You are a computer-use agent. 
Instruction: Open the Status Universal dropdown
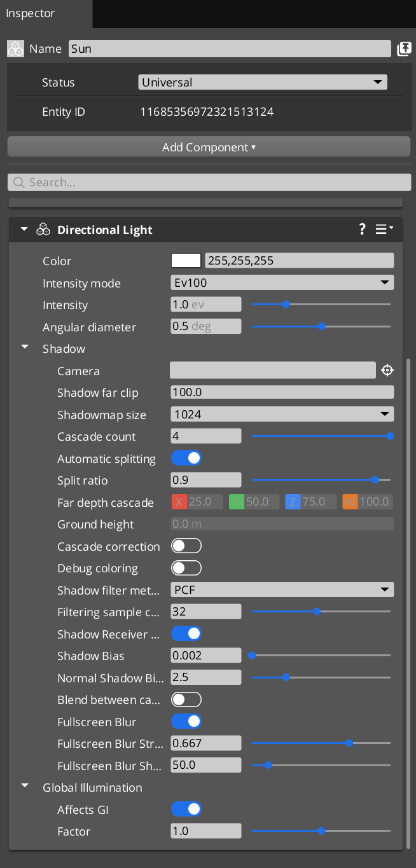pyautogui.click(x=262, y=82)
